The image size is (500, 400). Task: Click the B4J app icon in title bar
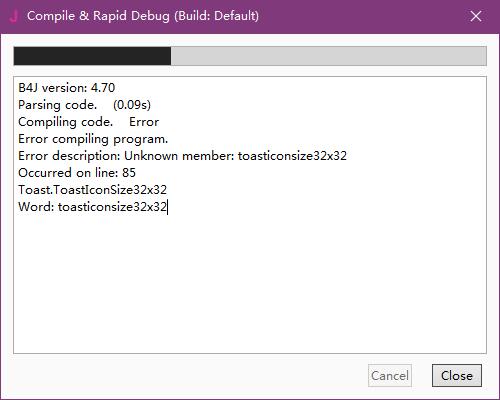[14, 16]
